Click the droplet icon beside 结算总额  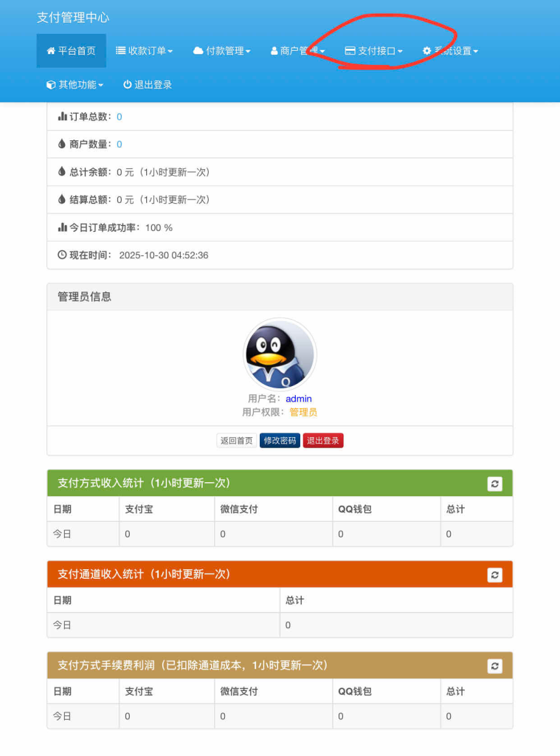pos(62,199)
